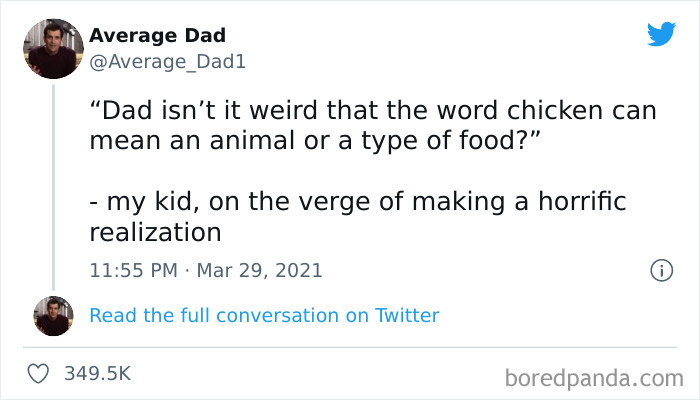This screenshot has width=700, height=400.
Task: Read the full conversation on Twitter
Action: point(264,315)
